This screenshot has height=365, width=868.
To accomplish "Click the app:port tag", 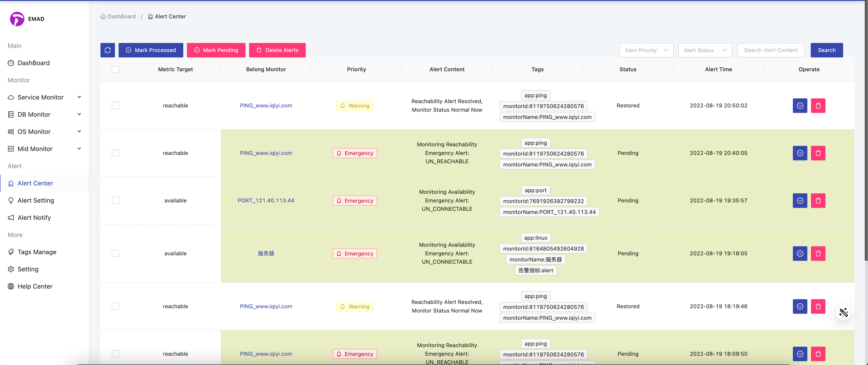I will (x=535, y=190).
